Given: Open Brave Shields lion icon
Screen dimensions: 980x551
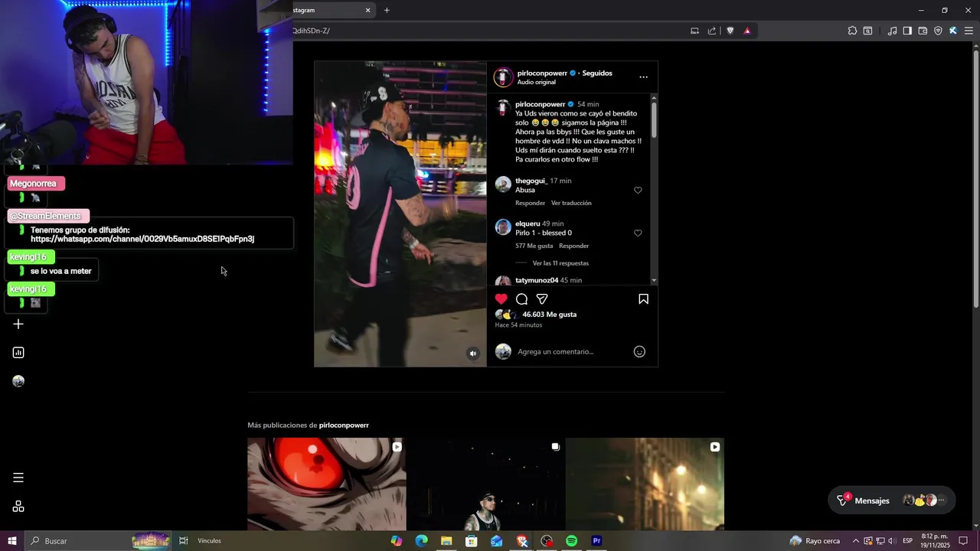Looking at the screenshot, I should 730,31.
